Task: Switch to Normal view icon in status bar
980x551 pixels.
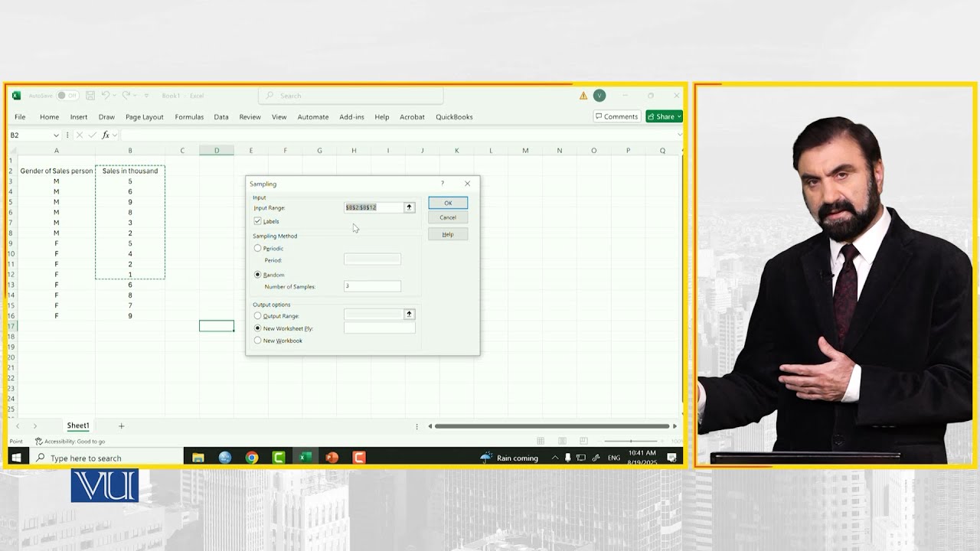Action: [541, 441]
